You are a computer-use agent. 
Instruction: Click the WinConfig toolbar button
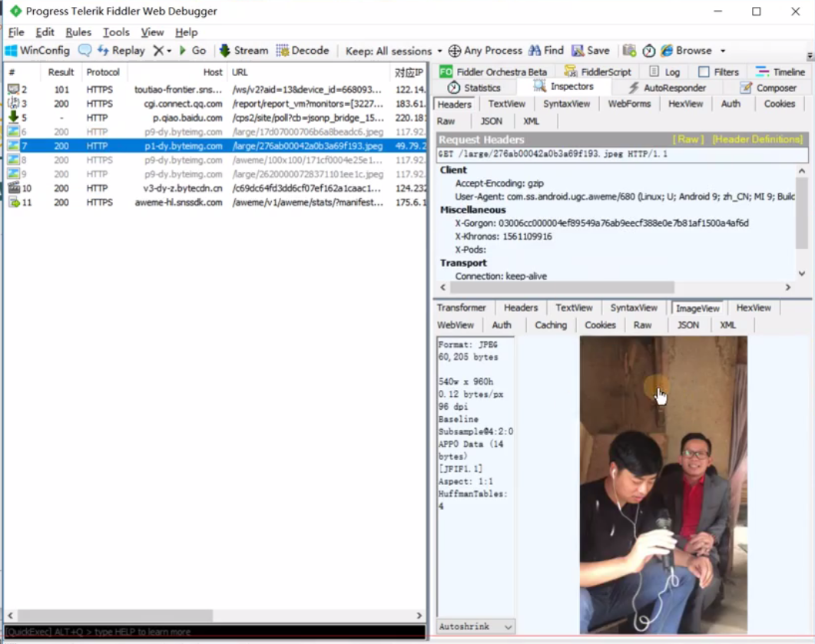pyautogui.click(x=38, y=51)
